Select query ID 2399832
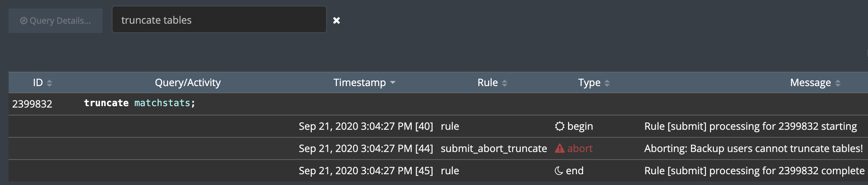The image size is (868, 185). click(x=32, y=104)
